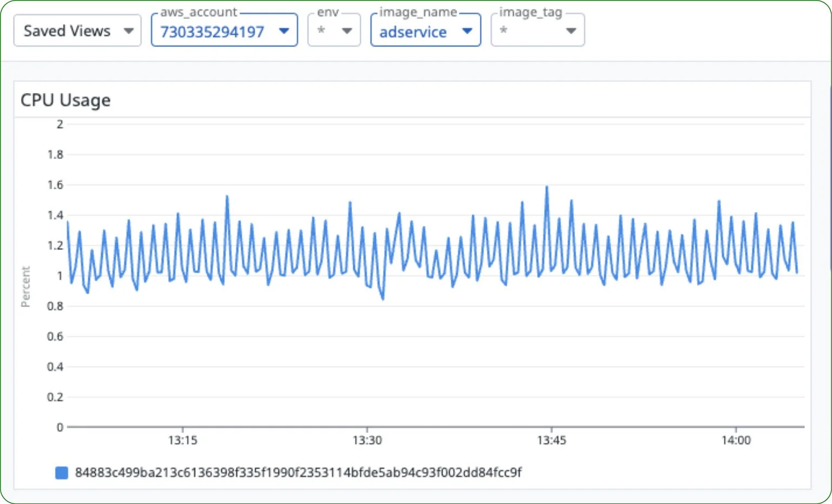Image resolution: width=832 pixels, height=504 pixels.
Task: Open the aws_account filter dropdown
Action: [x=224, y=31]
